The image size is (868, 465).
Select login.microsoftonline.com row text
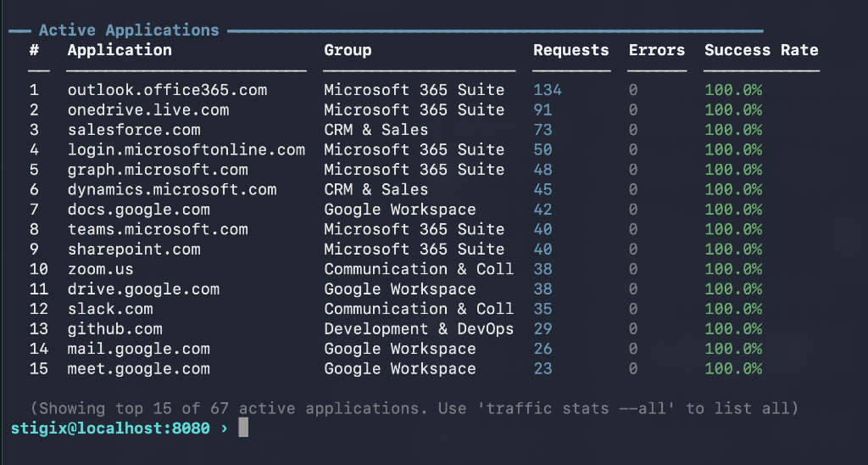[186, 149]
